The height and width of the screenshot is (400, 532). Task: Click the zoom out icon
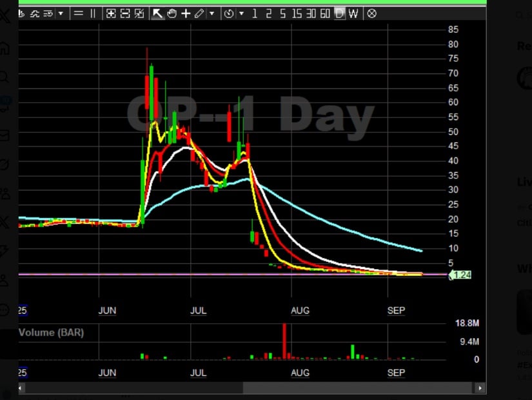point(125,14)
